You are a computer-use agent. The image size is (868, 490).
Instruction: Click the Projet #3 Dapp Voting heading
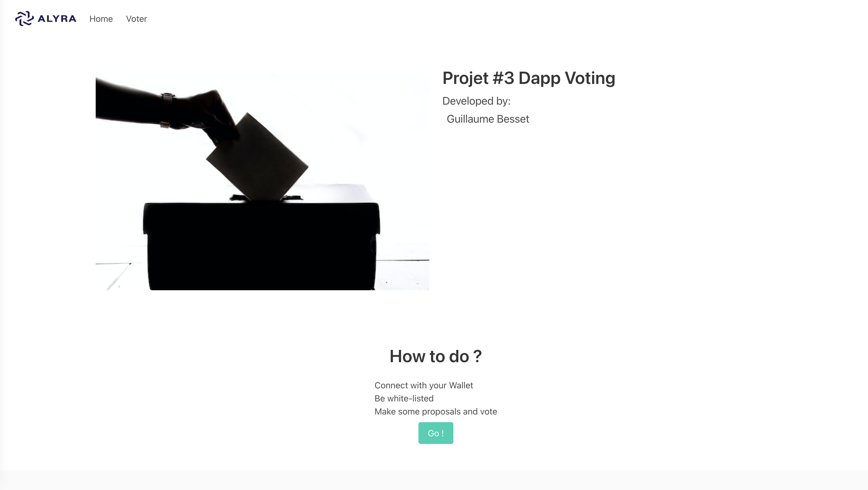(x=528, y=78)
